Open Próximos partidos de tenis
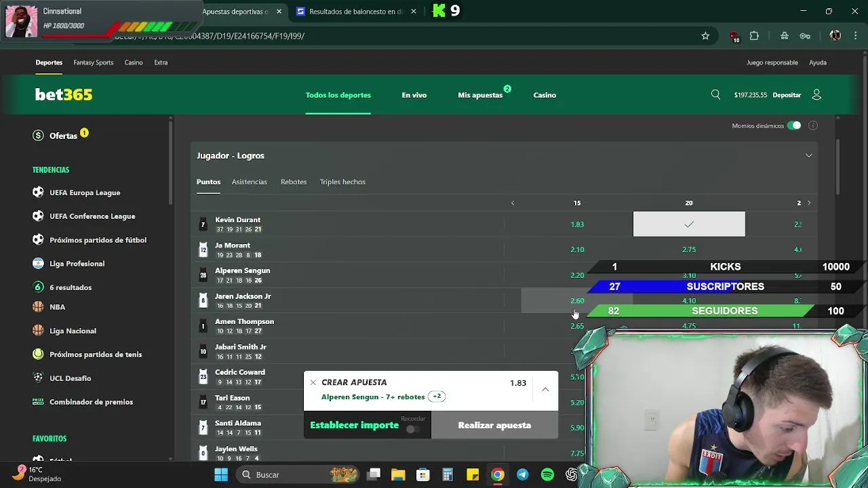 click(x=96, y=354)
